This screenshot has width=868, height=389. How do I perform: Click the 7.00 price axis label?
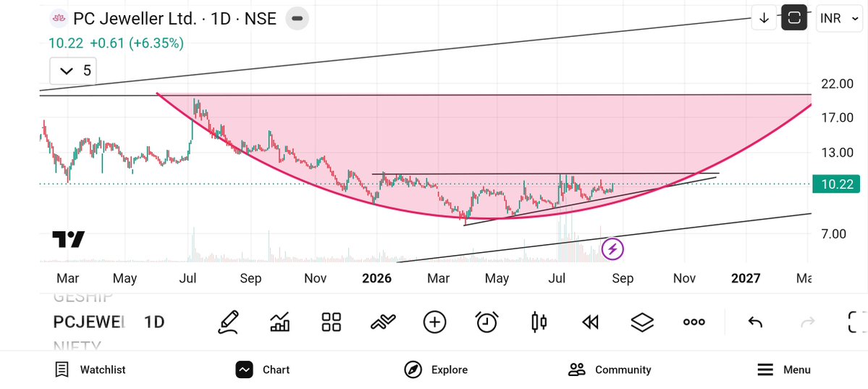click(833, 234)
